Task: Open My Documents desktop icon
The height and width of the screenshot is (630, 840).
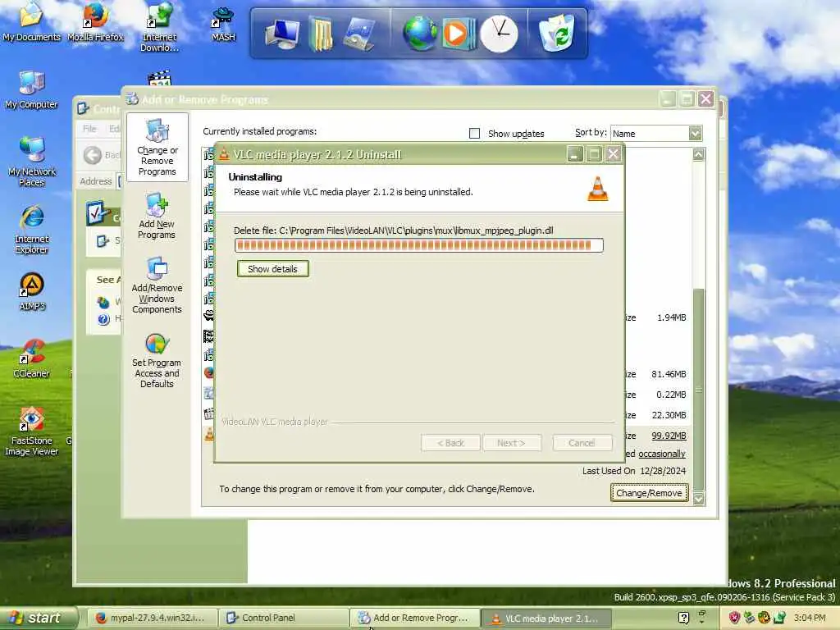Action: (31, 21)
